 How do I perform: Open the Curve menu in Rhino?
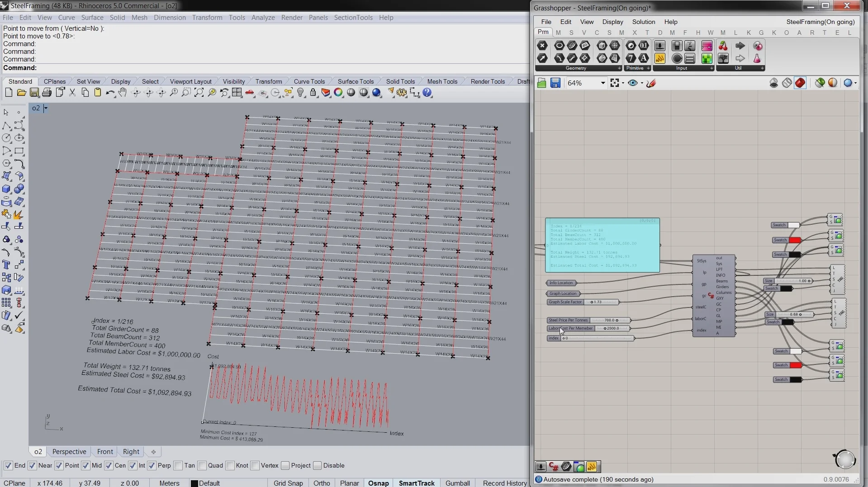(x=66, y=17)
